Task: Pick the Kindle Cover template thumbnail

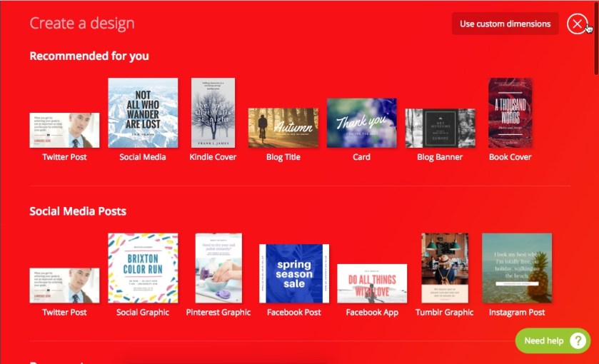Action: [x=213, y=113]
